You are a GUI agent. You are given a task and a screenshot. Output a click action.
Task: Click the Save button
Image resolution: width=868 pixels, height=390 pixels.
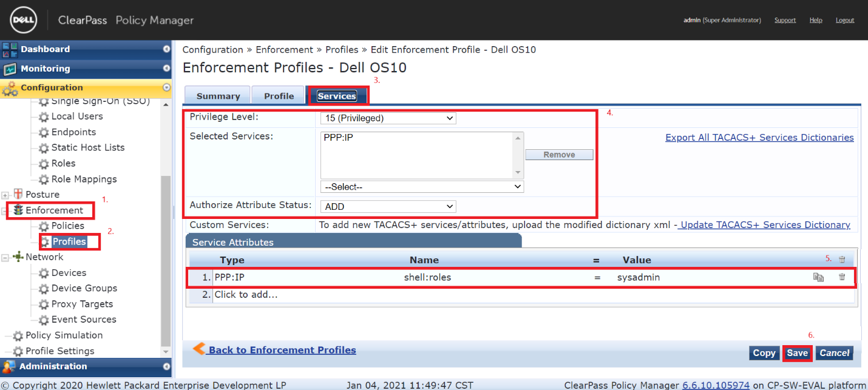click(x=798, y=353)
